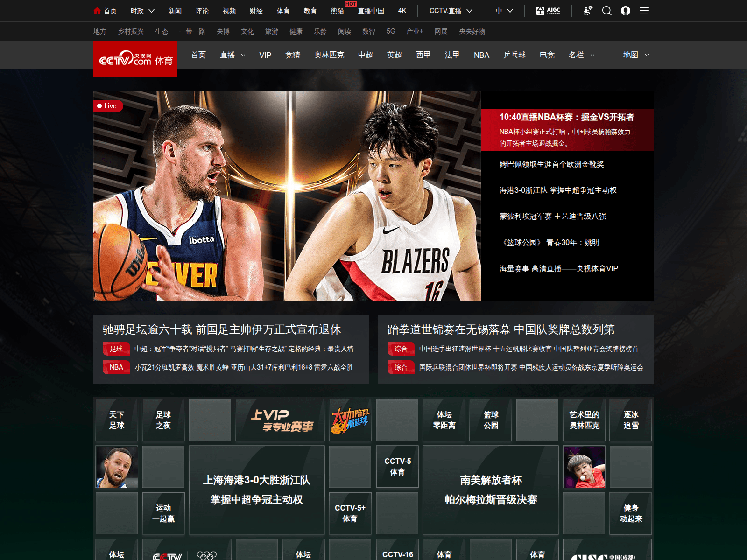This screenshot has height=560, width=747.
Task: Click the CCTV.com 体育 logo
Action: [135, 59]
